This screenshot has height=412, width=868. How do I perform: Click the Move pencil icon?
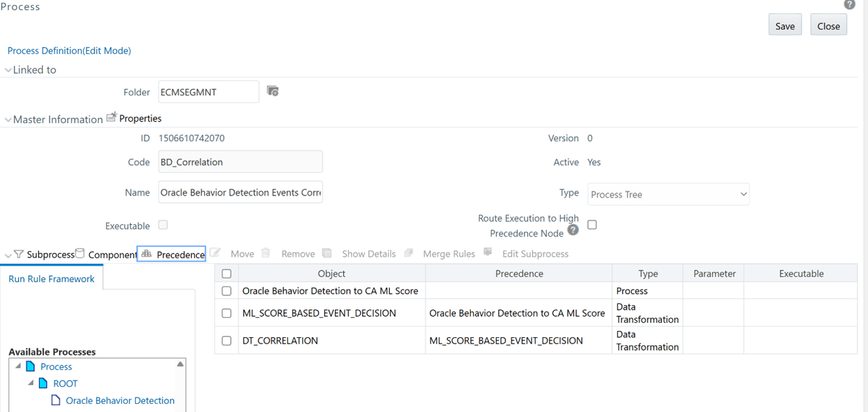pyautogui.click(x=215, y=253)
